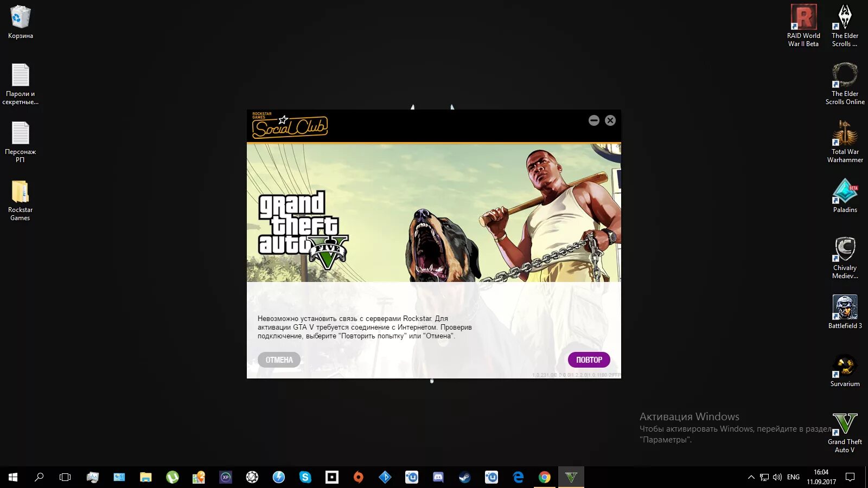
Task: Open the XP icon app on taskbar
Action: [225, 477]
